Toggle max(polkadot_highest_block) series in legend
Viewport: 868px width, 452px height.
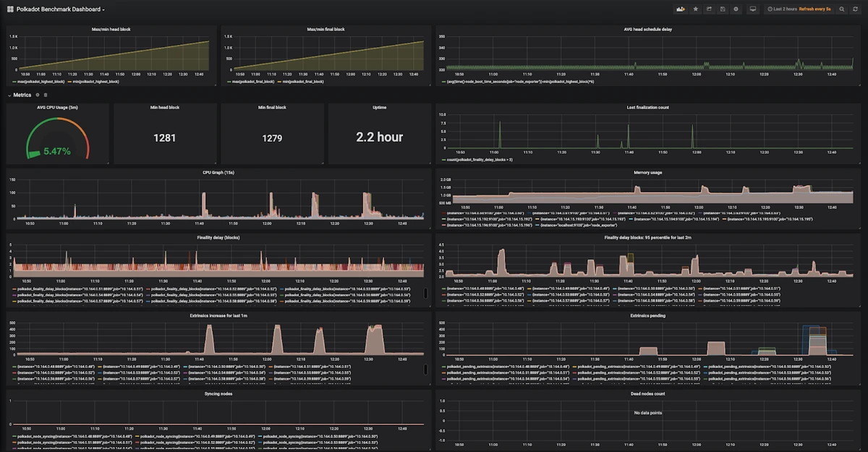click(40, 82)
